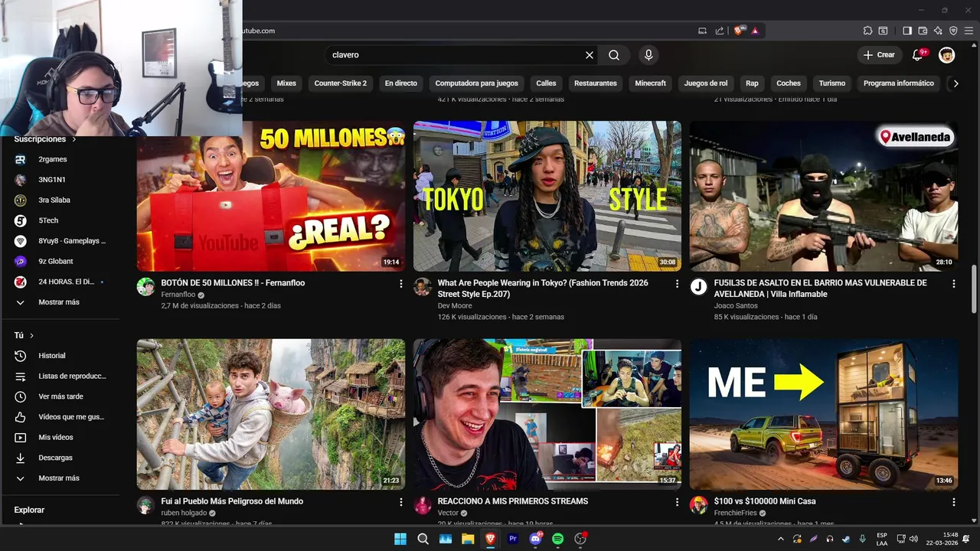Start voice search with the microphone
The height and width of the screenshot is (551, 980).
pos(648,55)
